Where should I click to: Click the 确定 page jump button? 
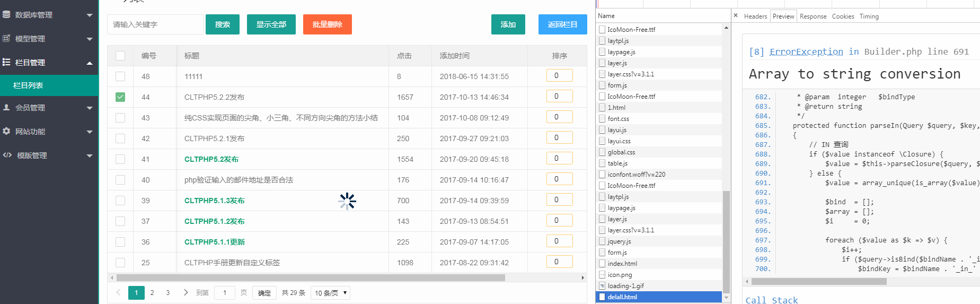point(264,293)
